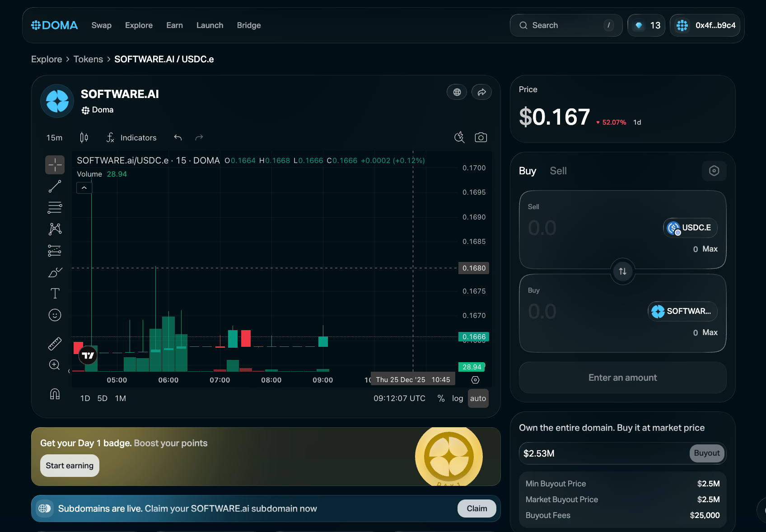Click the share arrow icon
The image size is (766, 532).
pyautogui.click(x=481, y=92)
